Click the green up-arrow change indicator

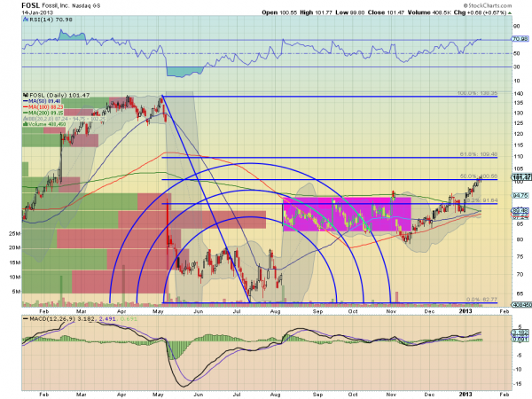510,13
